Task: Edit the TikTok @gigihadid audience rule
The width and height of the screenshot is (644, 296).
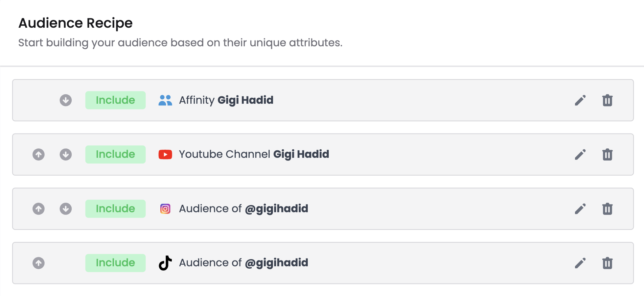Action: pos(580,263)
